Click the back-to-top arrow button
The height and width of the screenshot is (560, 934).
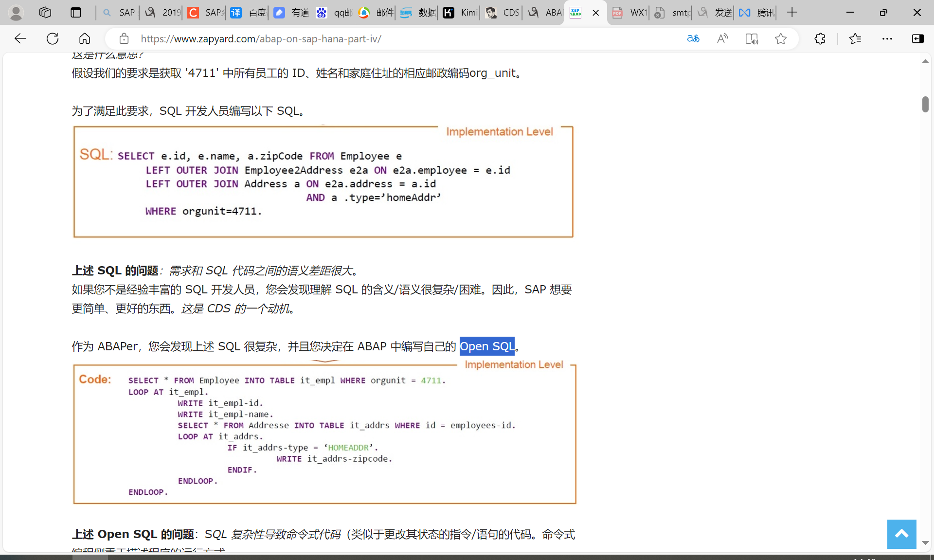coord(901,534)
